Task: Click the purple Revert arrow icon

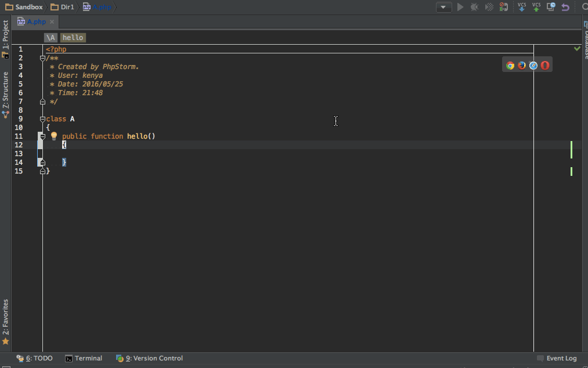Action: click(565, 7)
